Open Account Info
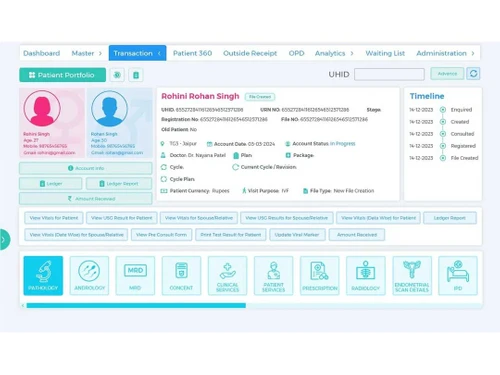 point(86,168)
